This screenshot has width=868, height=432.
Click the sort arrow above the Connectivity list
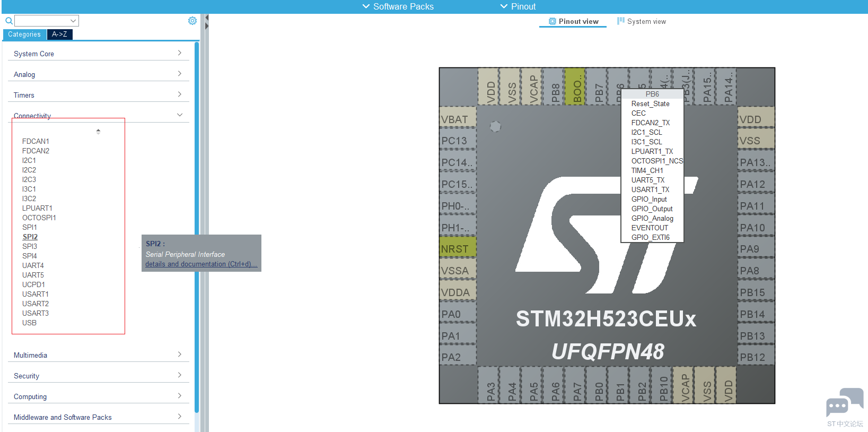(x=98, y=131)
